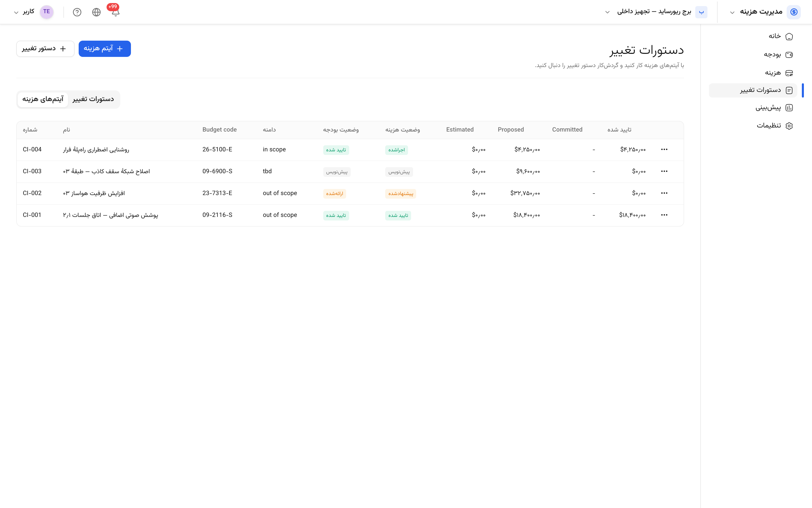Click the اجراشده cost status badge
Image resolution: width=812 pixels, height=508 pixels.
397,150
